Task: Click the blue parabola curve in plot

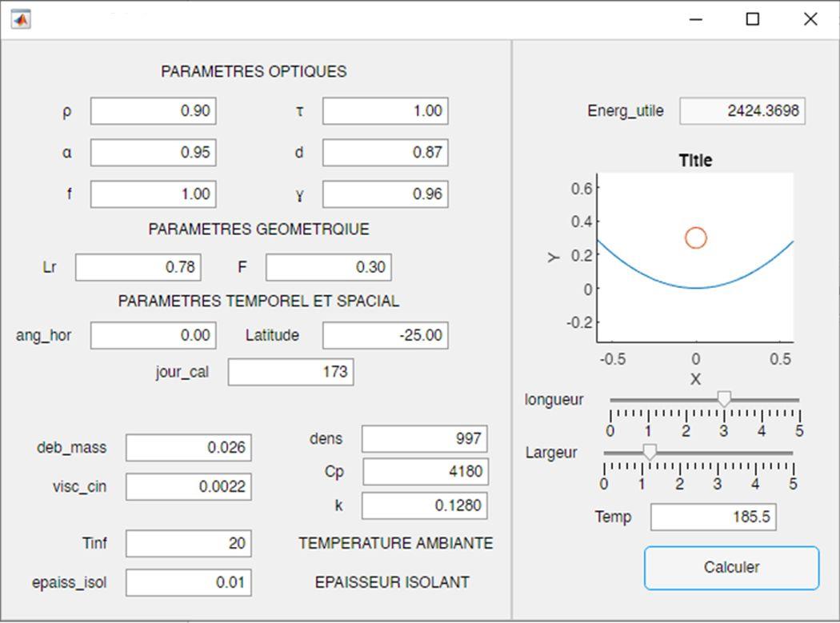Action: 695,286
